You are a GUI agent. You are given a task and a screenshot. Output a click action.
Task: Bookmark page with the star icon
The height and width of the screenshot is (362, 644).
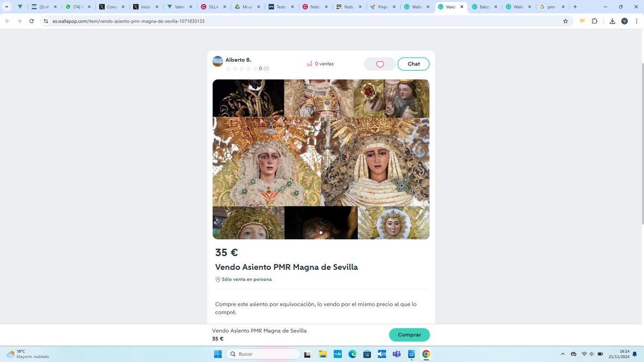tap(565, 21)
